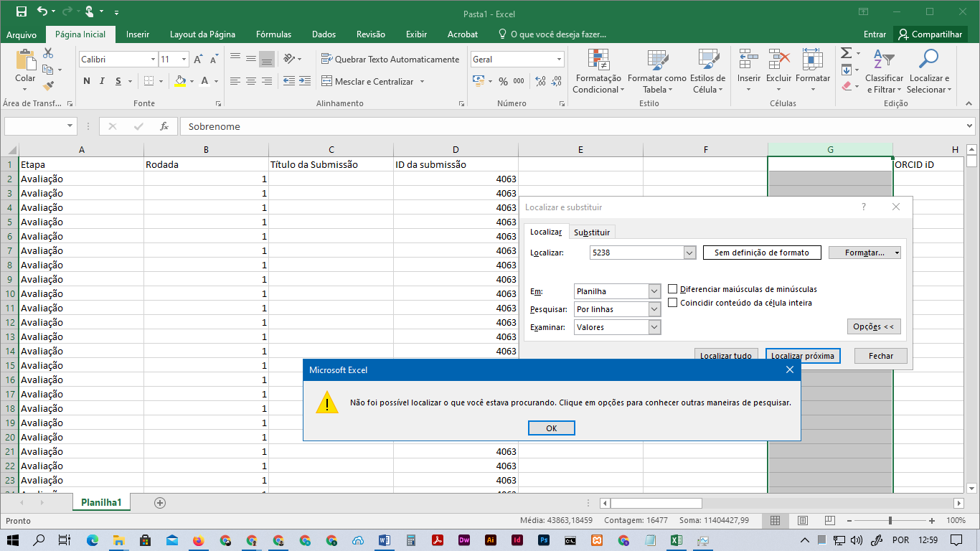Click Opções << button
The height and width of the screenshot is (551, 980).
(x=874, y=326)
